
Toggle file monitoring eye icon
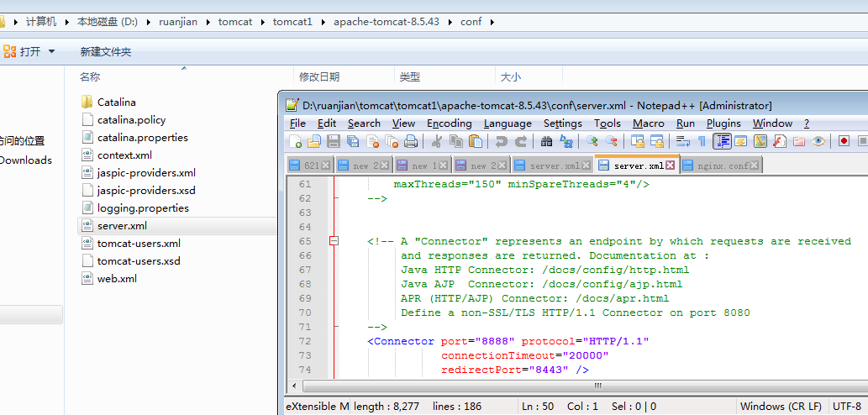(818, 141)
